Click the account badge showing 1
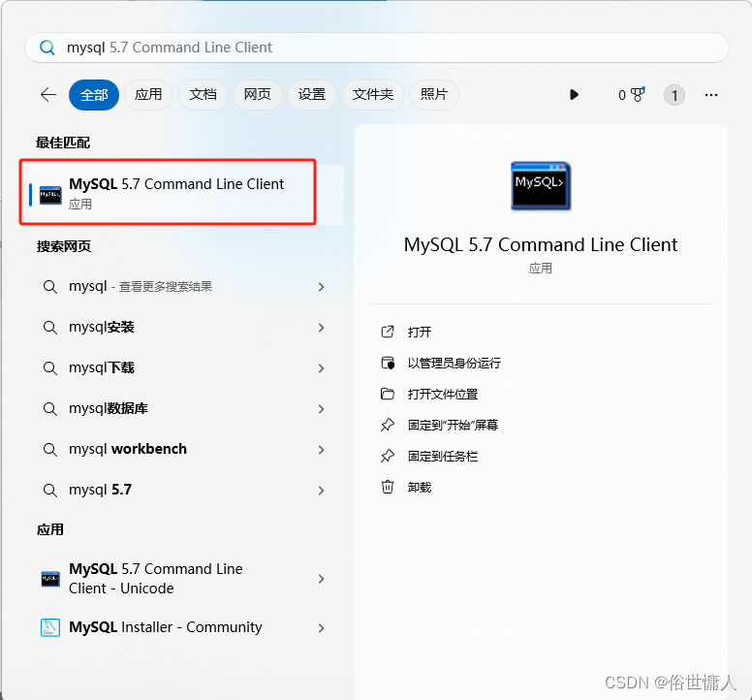752x700 pixels. [674, 95]
